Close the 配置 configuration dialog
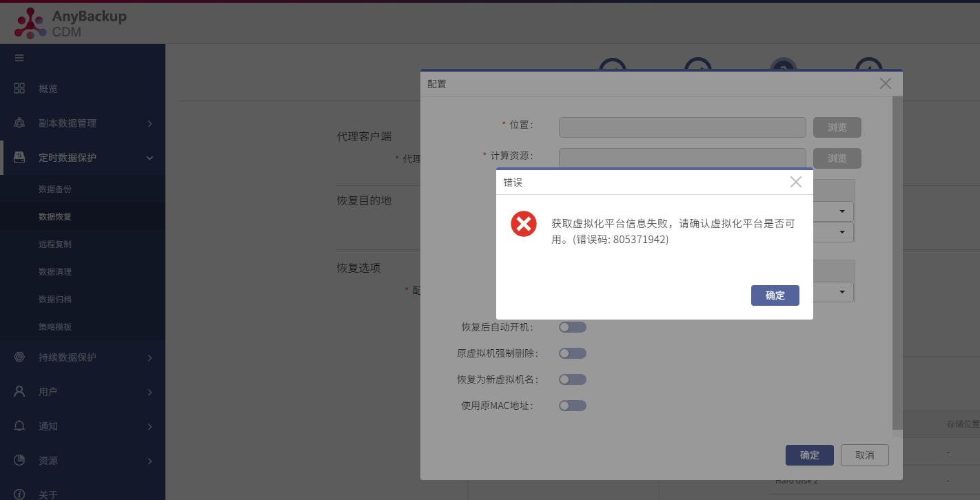980x500 pixels. point(886,83)
